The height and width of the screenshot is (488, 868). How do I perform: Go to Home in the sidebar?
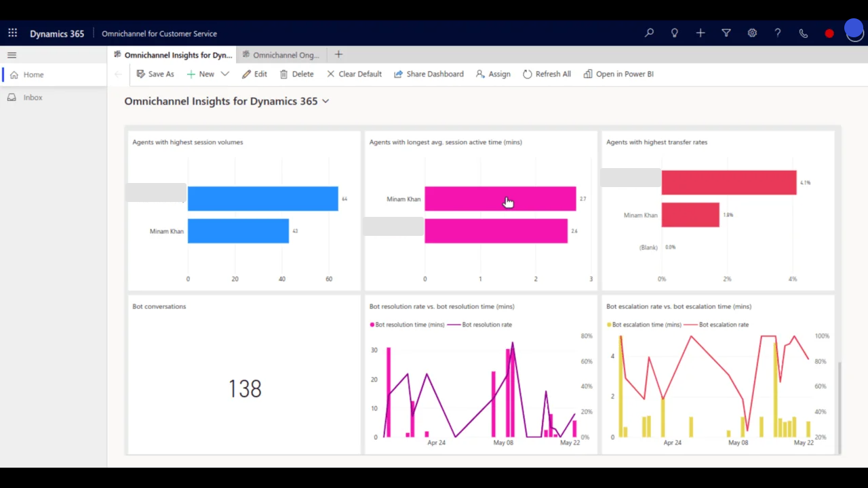[53, 75]
